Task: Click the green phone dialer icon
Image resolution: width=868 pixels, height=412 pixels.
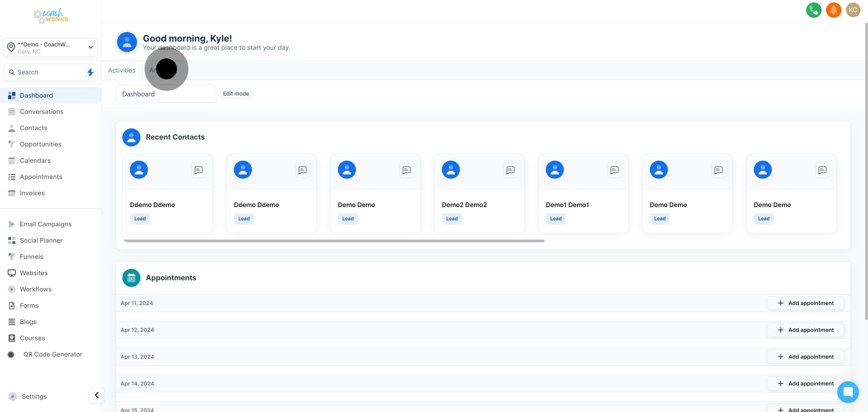Action: 813,10
